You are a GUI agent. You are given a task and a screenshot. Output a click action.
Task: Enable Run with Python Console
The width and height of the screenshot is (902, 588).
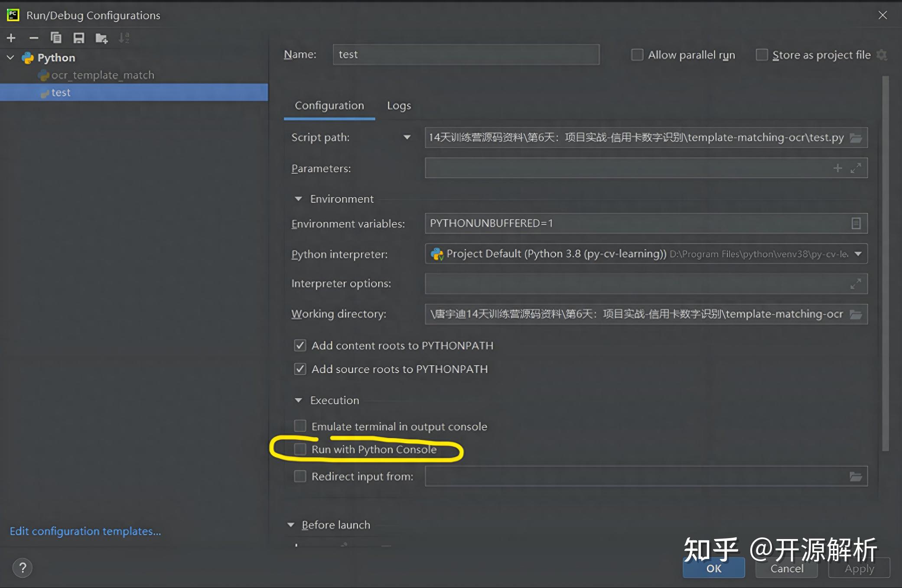pos(300,449)
